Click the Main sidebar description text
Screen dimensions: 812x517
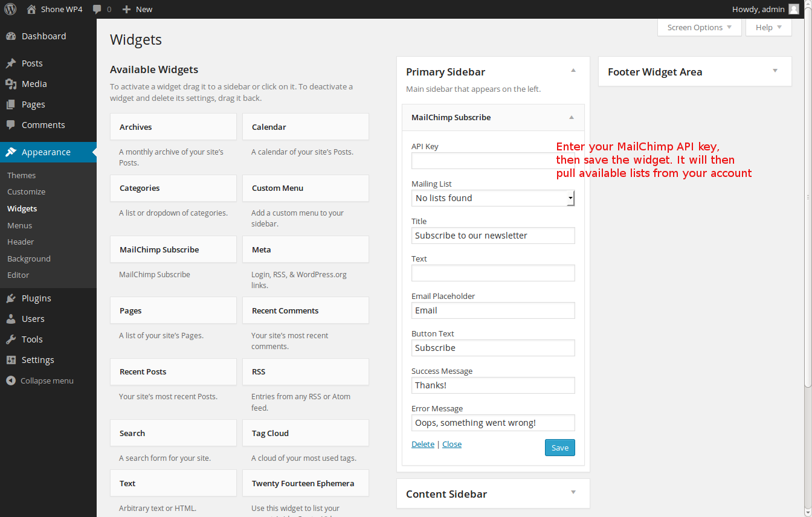coord(473,89)
